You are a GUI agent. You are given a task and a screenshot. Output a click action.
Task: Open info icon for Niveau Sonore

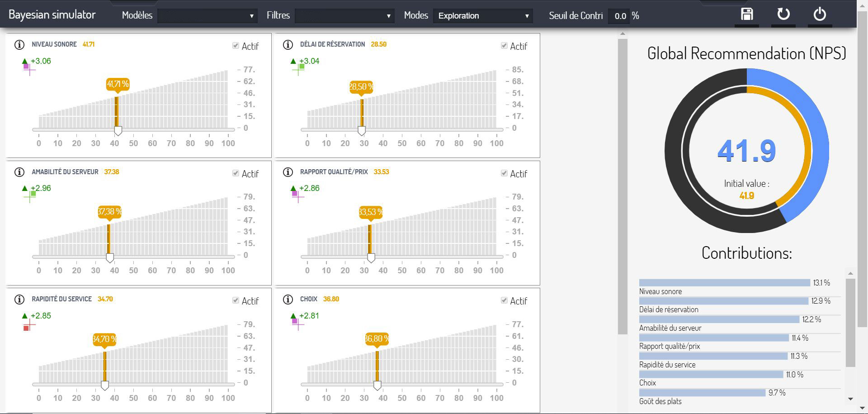pos(19,45)
